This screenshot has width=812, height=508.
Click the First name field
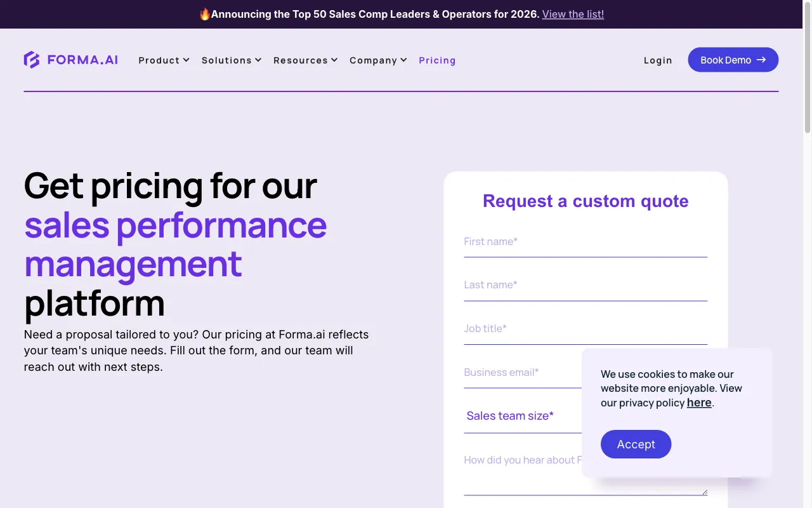586,243
